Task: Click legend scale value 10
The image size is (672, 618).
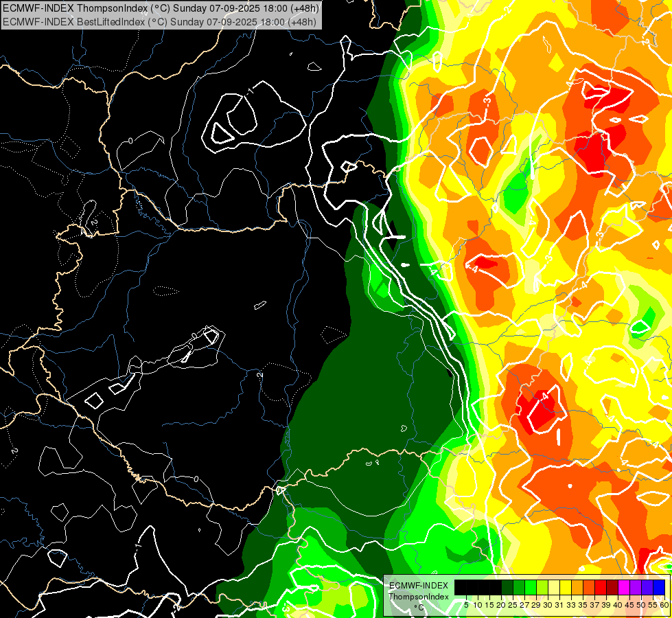Action: [x=478, y=605]
